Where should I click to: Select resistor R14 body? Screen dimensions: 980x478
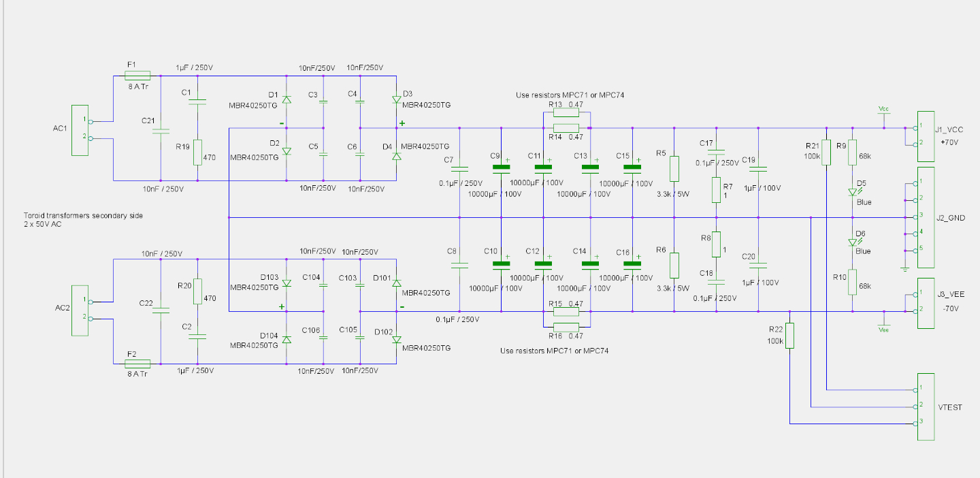(566, 127)
